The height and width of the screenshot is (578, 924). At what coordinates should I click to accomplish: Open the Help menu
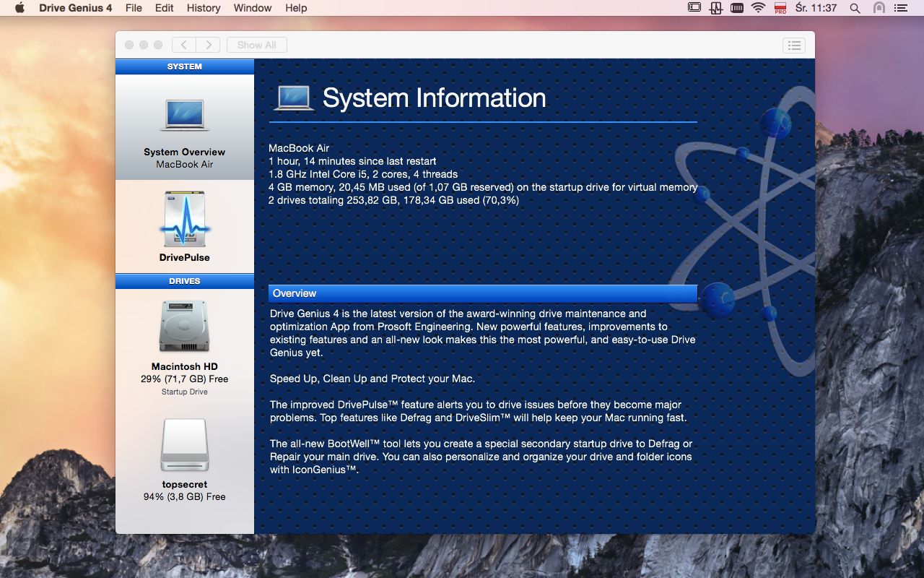click(x=296, y=8)
